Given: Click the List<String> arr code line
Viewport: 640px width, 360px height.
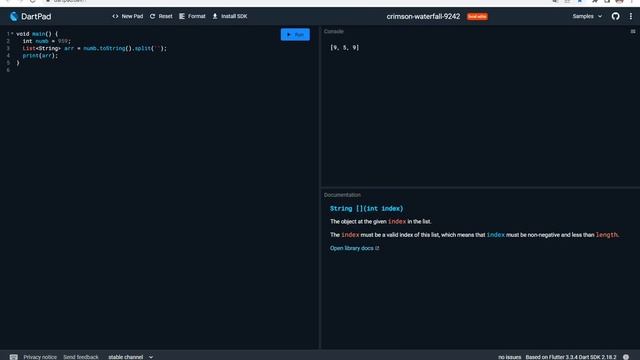Looking at the screenshot, I should (95, 49).
